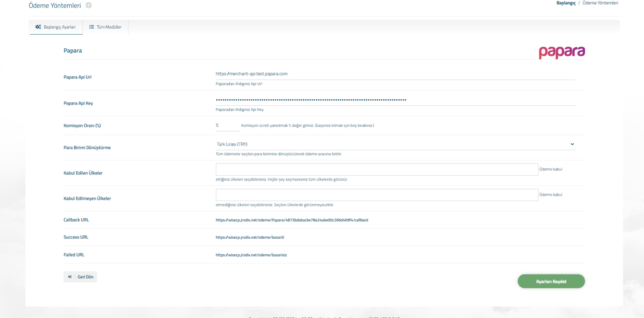Click the double-chevron icon on Geri Dön
Viewport: 644px width, 318px height.
tap(70, 277)
